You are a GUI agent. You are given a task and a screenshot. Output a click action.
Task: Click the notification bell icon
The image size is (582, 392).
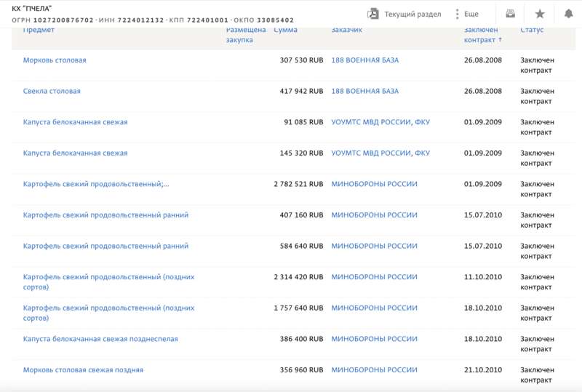click(568, 14)
